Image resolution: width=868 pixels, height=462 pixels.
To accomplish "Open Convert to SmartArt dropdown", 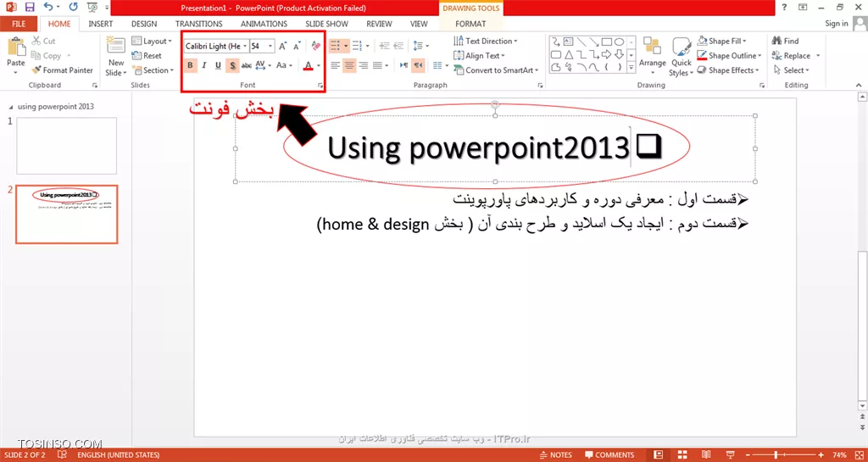I will 496,70.
